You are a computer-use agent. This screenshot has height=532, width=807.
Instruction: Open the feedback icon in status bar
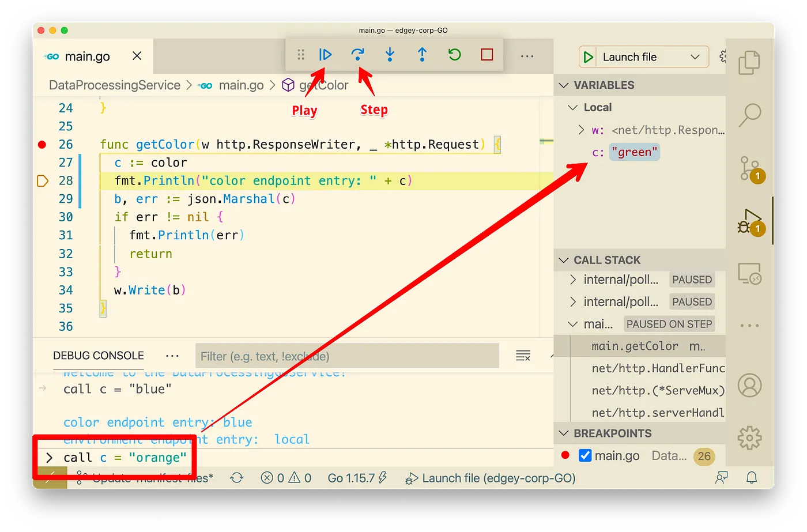point(721,478)
